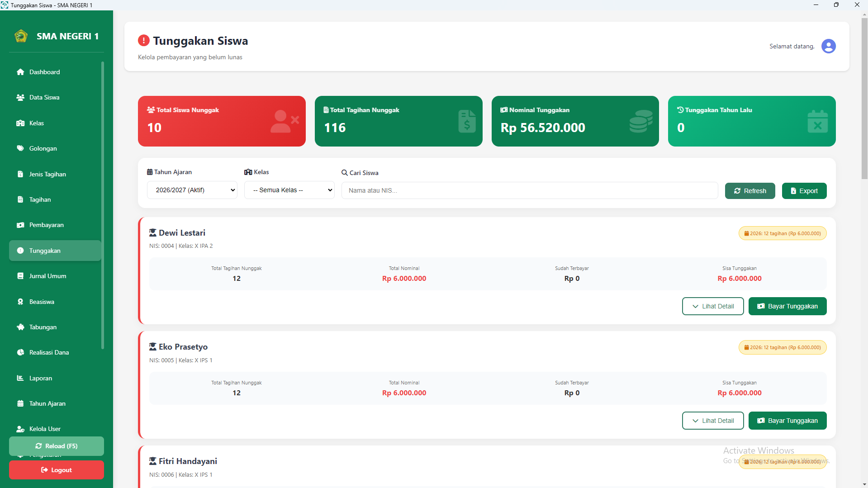Viewport: 868px width, 488px height.
Task: Click the Tahun Ajaran calendar icon in sidebar
Action: [x=20, y=403]
